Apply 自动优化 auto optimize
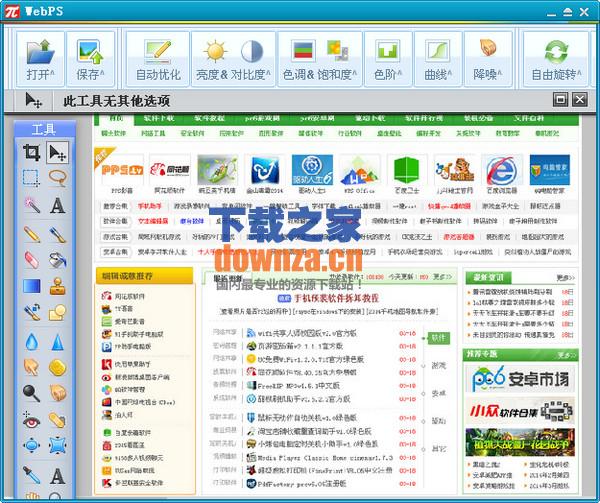600x503 pixels. pyautogui.click(x=158, y=59)
